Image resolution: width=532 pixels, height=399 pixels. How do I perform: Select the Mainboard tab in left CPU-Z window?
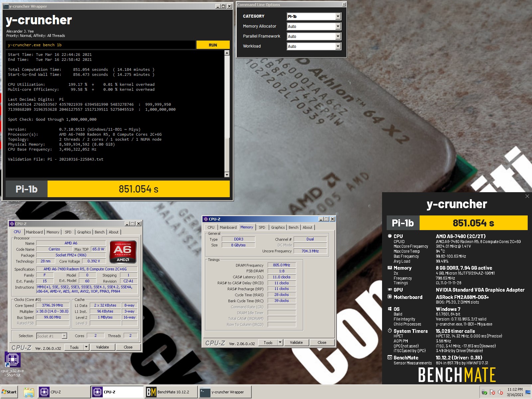[34, 232]
